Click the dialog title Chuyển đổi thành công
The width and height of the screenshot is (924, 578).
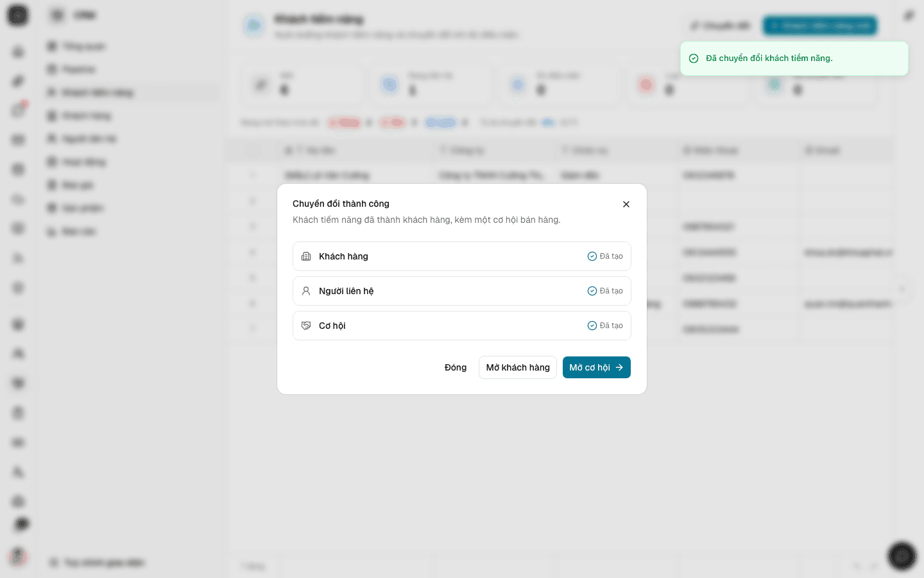(341, 204)
